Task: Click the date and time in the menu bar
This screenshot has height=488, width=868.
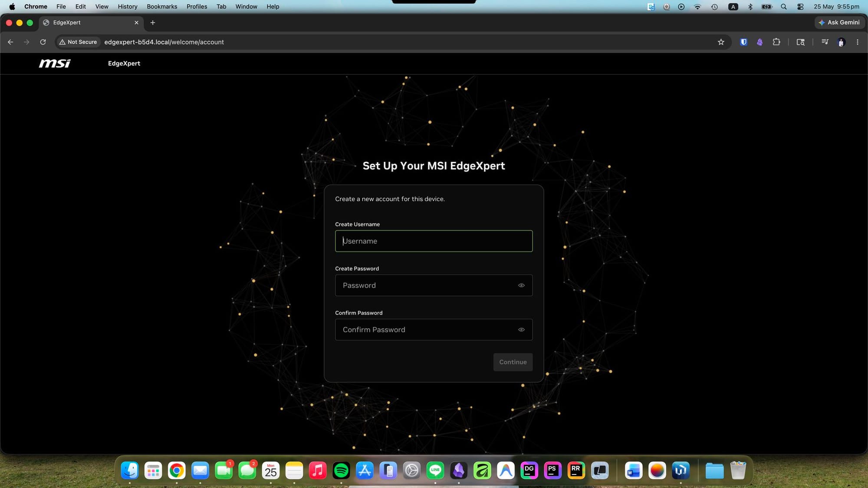Action: pos(836,7)
